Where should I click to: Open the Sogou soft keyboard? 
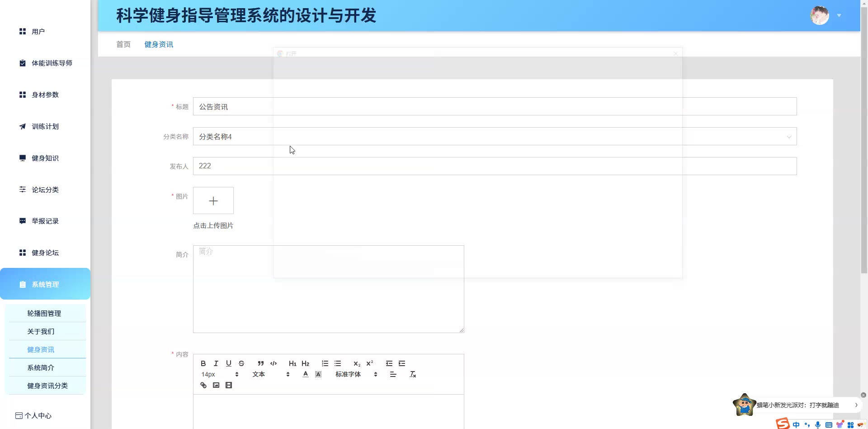(829, 425)
